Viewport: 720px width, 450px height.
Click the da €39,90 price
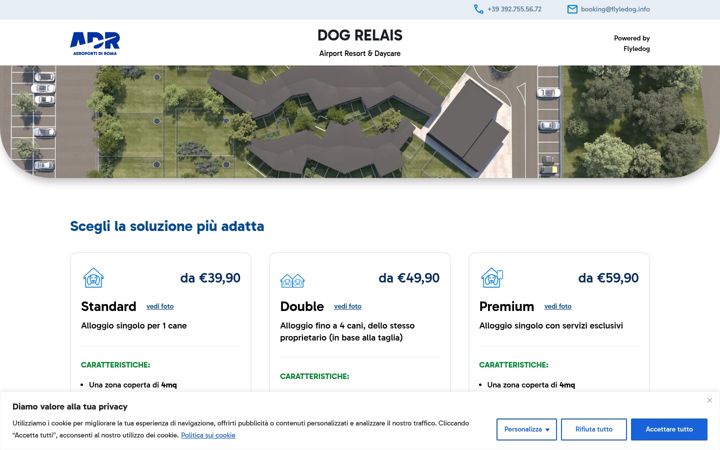click(210, 278)
